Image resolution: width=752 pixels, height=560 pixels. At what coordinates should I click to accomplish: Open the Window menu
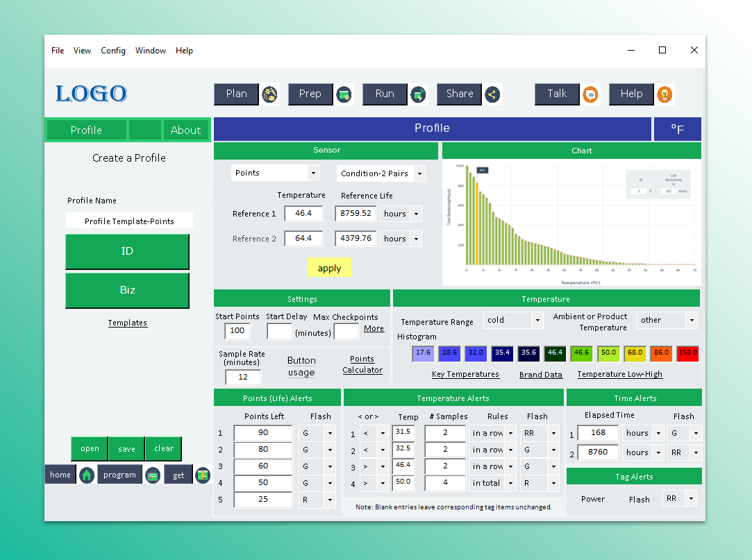pyautogui.click(x=151, y=51)
